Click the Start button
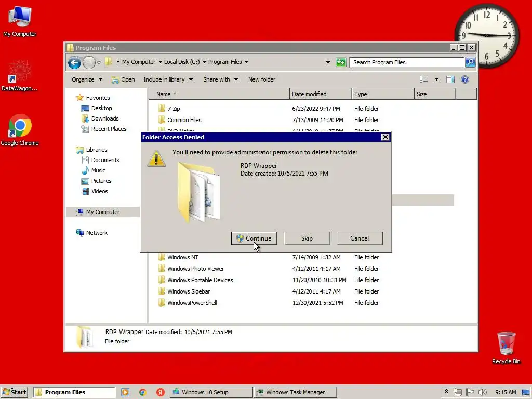532x399 pixels. click(14, 392)
